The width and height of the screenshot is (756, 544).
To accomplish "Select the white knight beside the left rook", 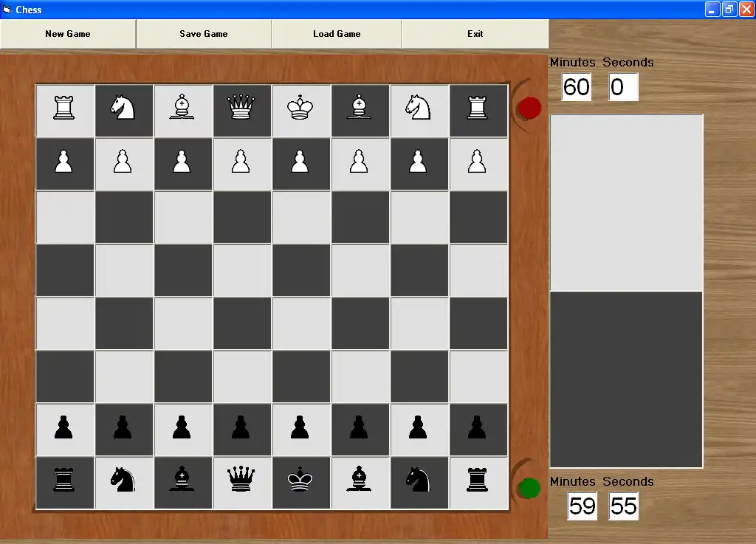I will pos(123,107).
